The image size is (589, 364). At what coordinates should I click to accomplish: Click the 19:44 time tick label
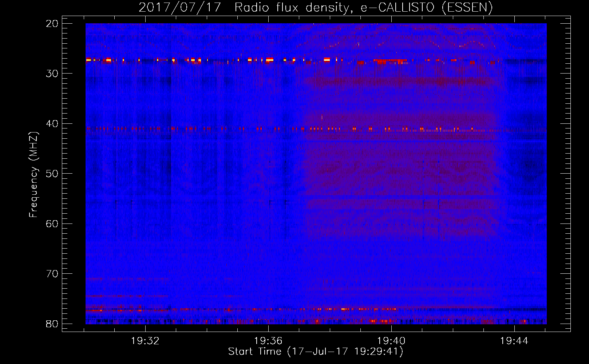[x=514, y=341]
